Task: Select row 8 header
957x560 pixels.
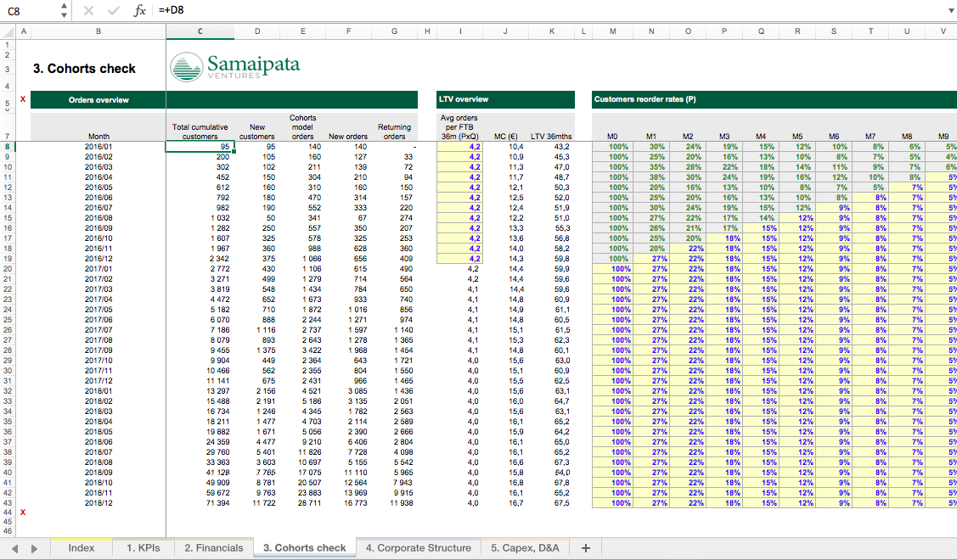Action: pyautogui.click(x=8, y=147)
